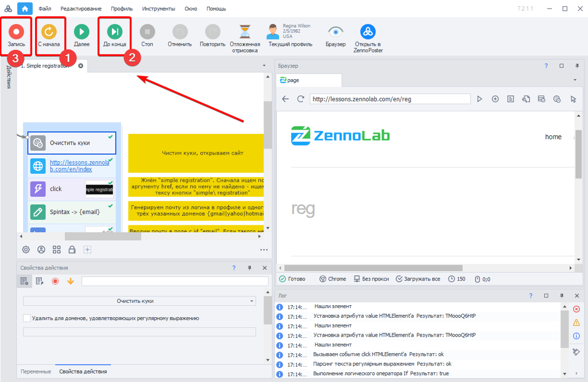Toggle the Загружать все status option

click(x=418, y=279)
